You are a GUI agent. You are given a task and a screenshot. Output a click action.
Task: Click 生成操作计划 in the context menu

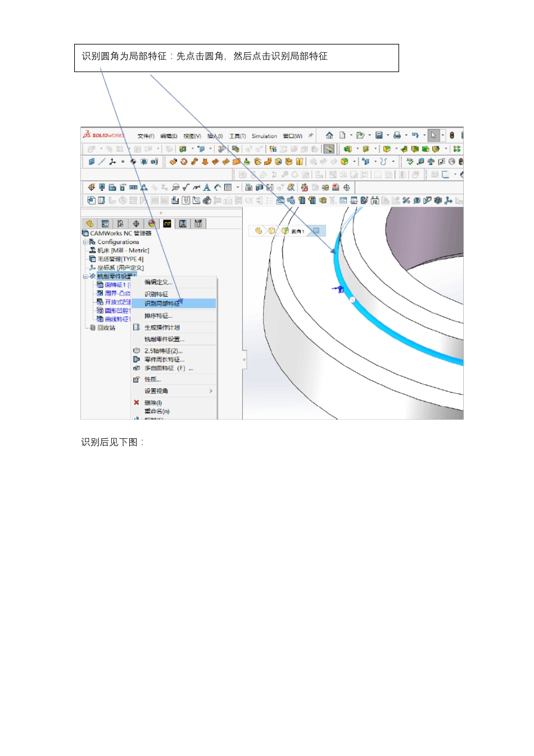click(162, 327)
